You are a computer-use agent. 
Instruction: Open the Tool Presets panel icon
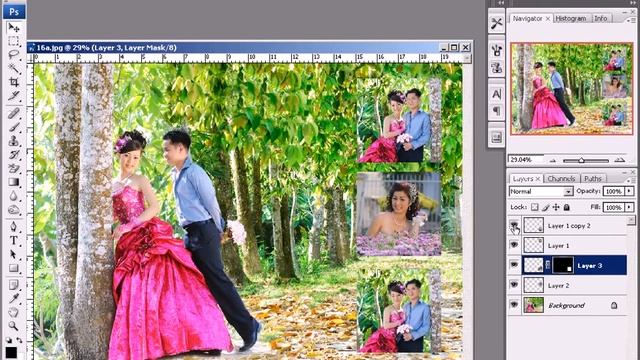pyautogui.click(x=496, y=23)
